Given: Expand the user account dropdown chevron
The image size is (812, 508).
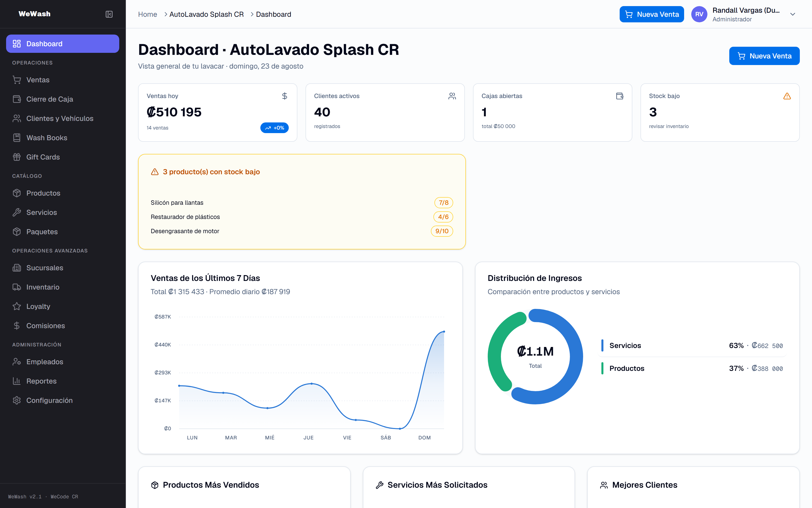Looking at the screenshot, I should pyautogui.click(x=792, y=14).
